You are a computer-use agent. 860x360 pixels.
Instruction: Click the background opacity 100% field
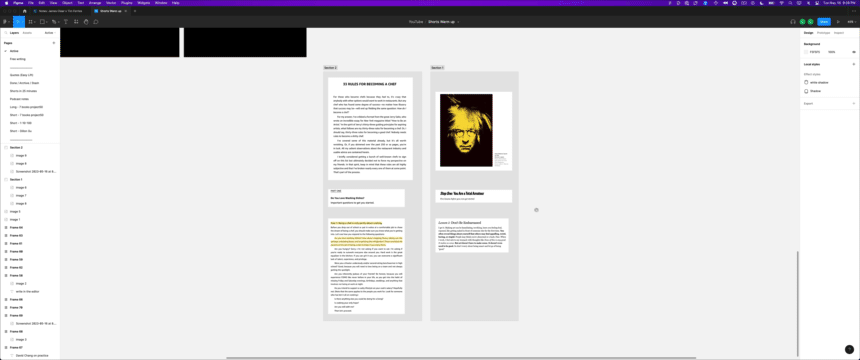point(831,52)
